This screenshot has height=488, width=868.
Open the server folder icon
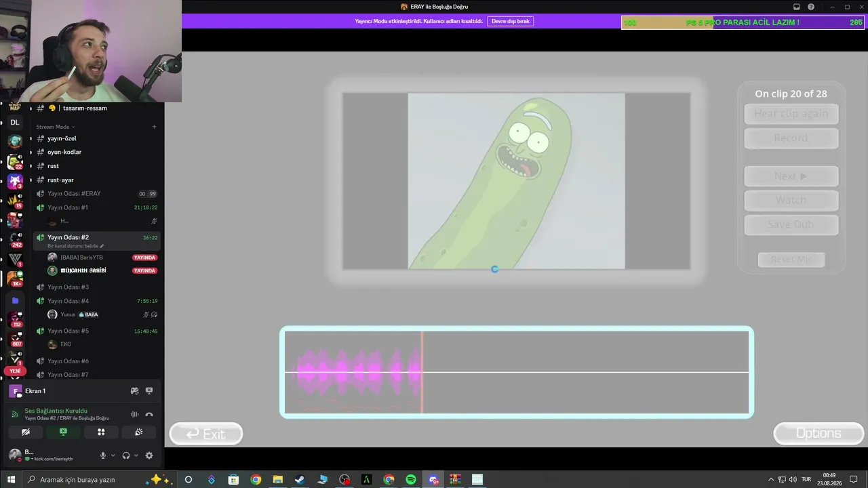tap(15, 300)
